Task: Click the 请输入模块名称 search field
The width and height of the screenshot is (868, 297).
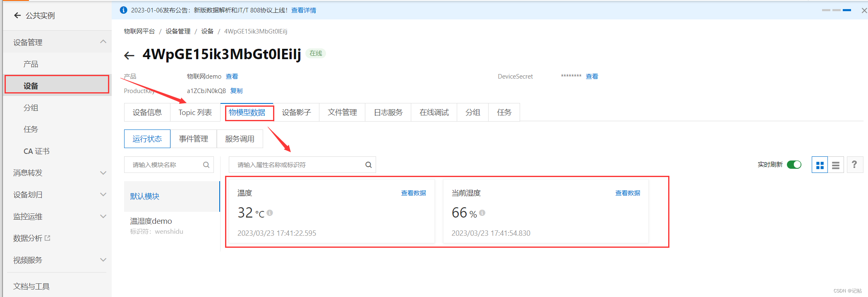Action: [169, 165]
